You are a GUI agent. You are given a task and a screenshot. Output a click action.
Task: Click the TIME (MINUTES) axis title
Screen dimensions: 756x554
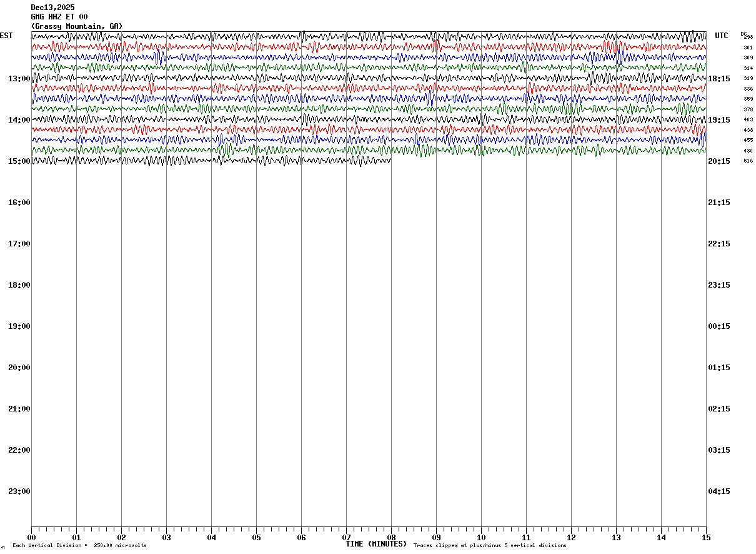[376, 544]
